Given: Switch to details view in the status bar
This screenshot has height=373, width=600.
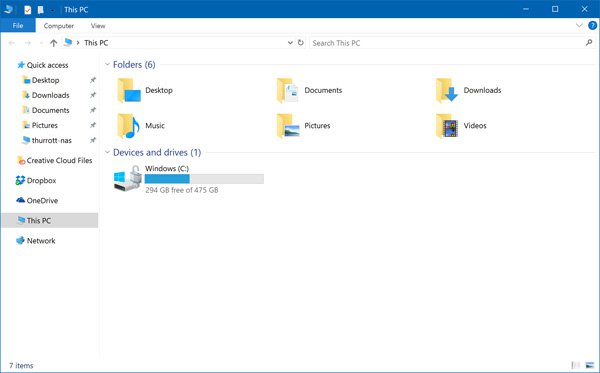Looking at the screenshot, I should tap(576, 365).
